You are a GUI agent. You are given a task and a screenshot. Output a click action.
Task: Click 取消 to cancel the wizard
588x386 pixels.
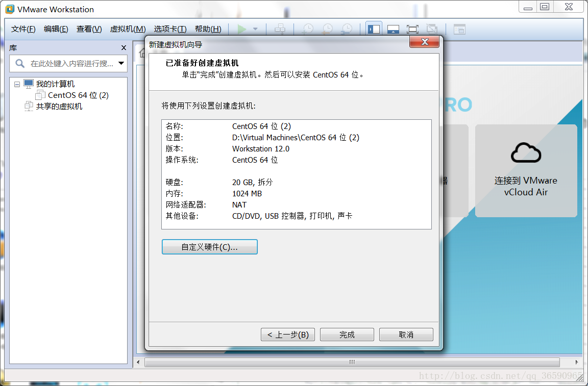pos(406,334)
